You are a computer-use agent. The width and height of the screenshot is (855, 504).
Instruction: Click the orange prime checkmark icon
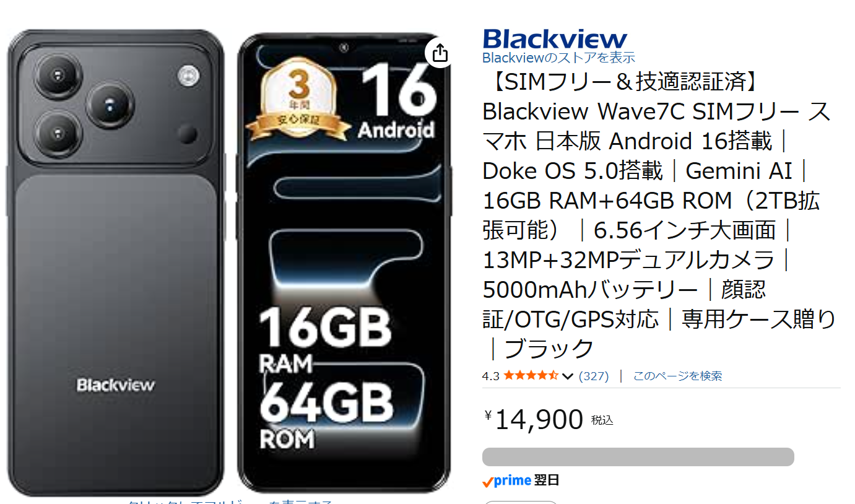click(488, 482)
